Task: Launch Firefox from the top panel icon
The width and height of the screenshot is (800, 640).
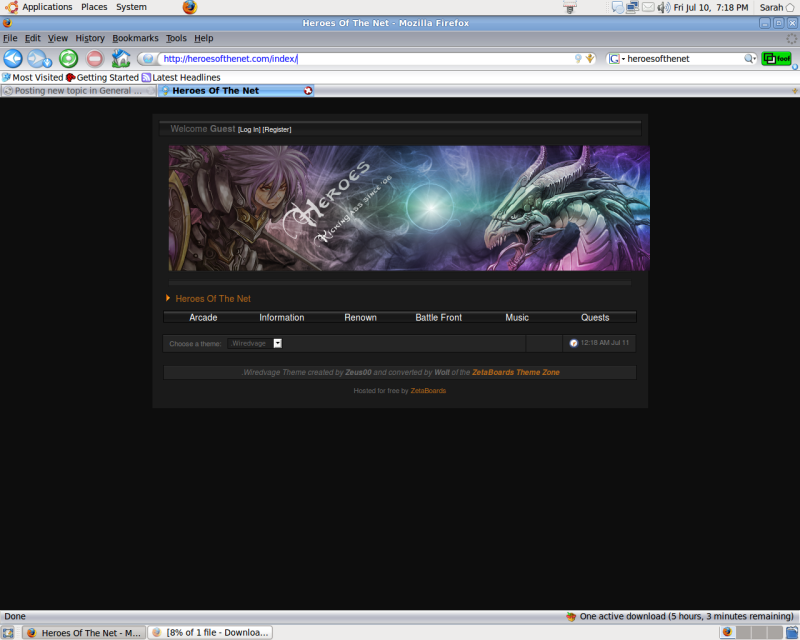Action: pyautogui.click(x=190, y=7)
